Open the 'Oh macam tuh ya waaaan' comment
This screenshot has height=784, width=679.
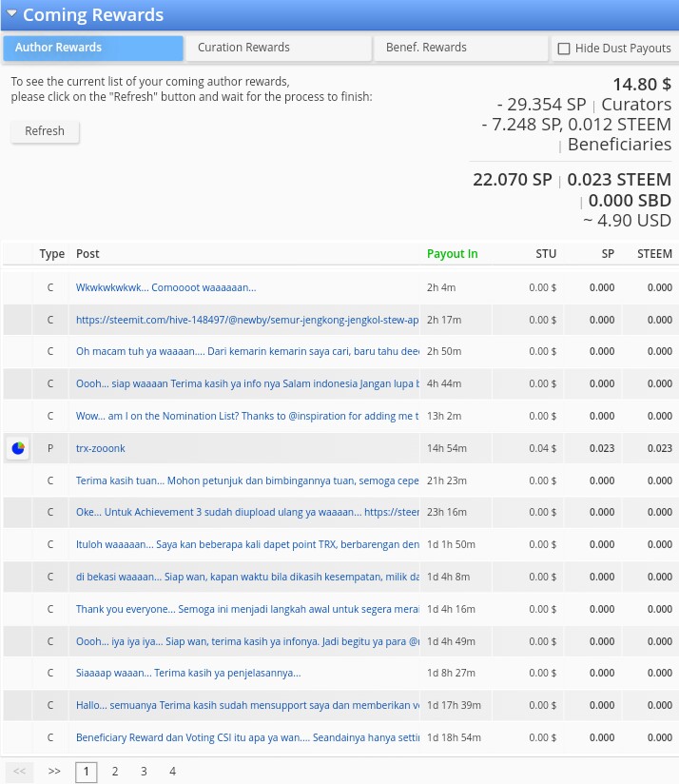pyautogui.click(x=247, y=351)
